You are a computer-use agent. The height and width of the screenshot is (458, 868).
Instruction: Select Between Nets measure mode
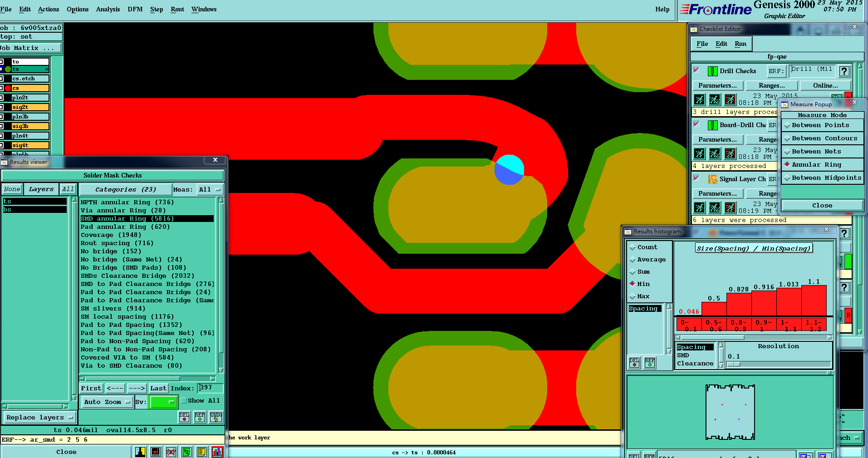[x=822, y=152]
